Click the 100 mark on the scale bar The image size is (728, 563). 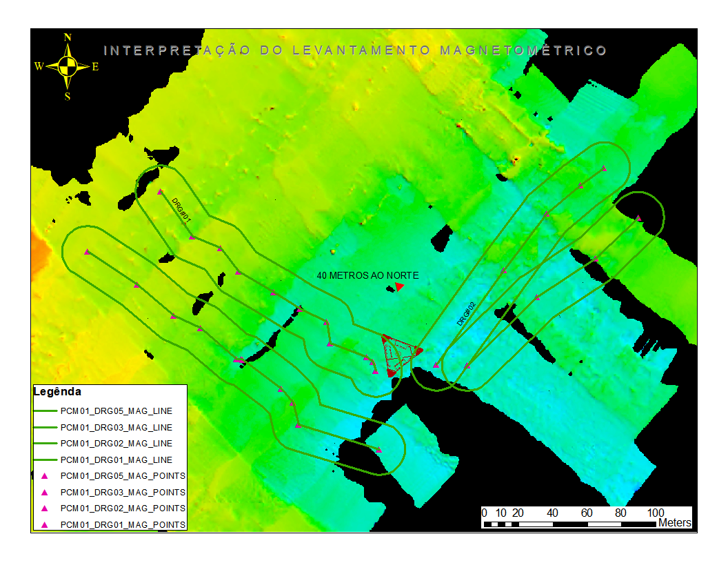[656, 513]
